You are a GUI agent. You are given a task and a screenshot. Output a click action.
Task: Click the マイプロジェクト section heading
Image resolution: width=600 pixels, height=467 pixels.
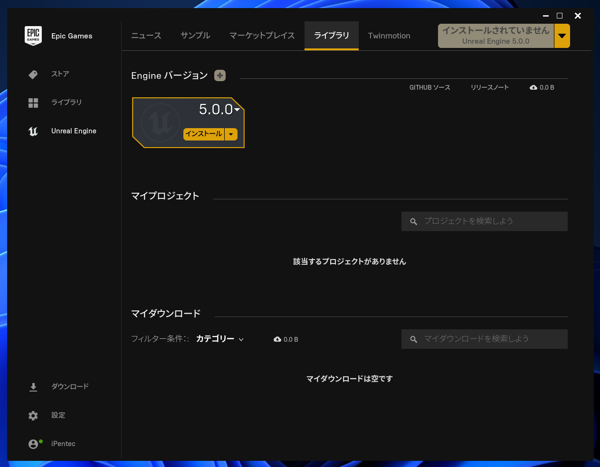click(165, 196)
